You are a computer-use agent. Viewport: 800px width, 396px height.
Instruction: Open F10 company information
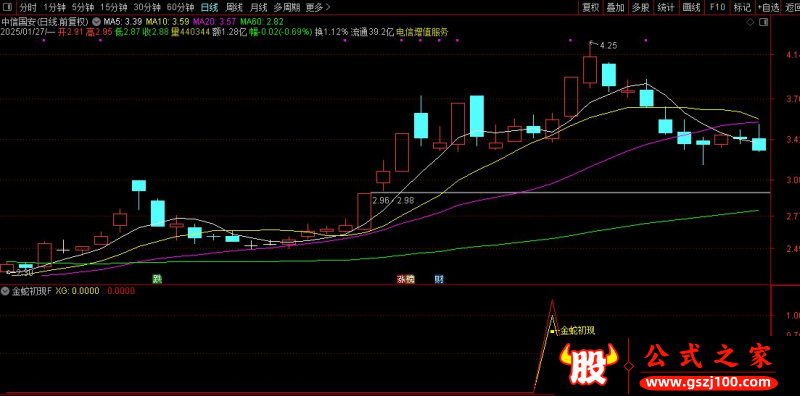(717, 8)
